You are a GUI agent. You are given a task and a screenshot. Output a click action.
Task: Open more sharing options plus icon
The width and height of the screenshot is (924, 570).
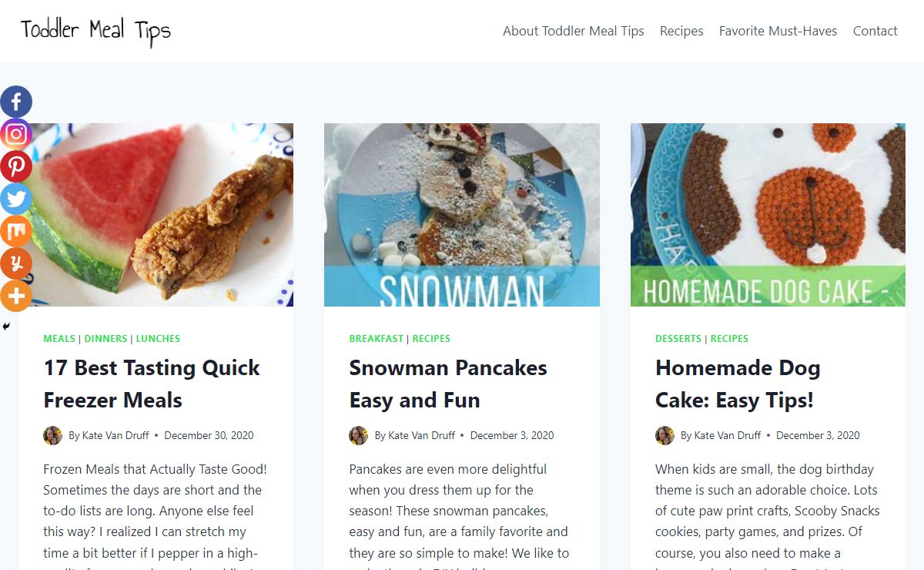tap(16, 296)
